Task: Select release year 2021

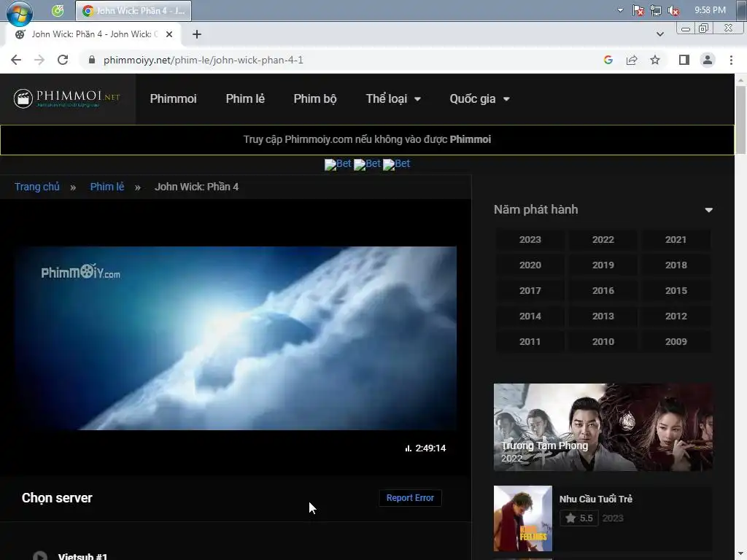Action: pos(676,239)
